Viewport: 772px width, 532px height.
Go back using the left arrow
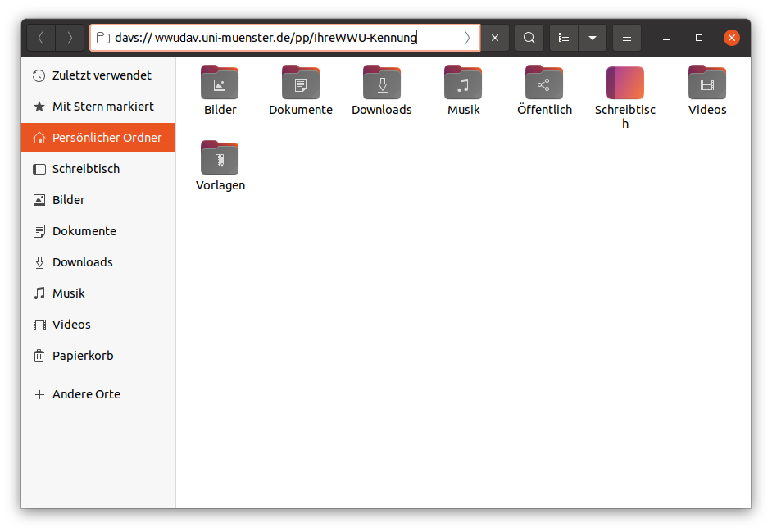click(41, 38)
